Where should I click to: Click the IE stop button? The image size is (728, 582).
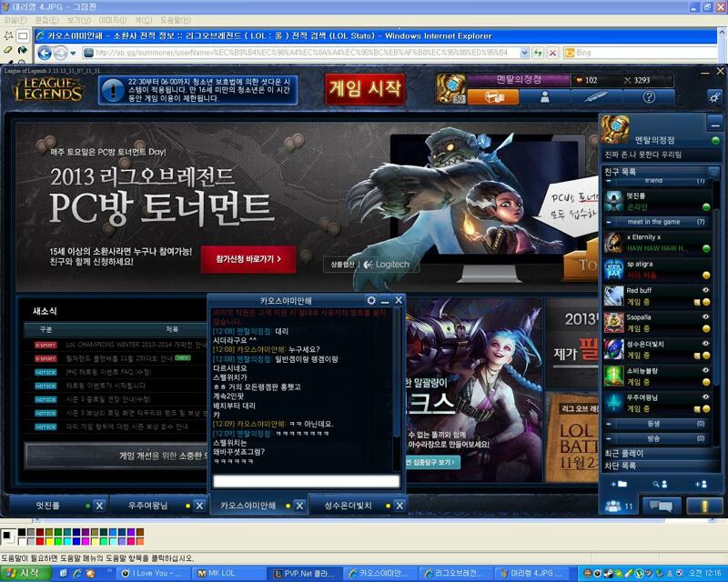pyautogui.click(x=552, y=53)
